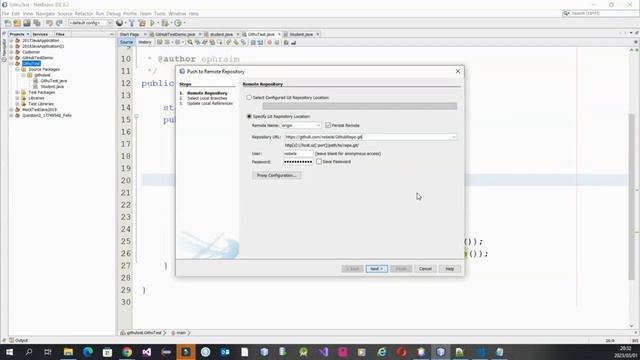Collapse the Source Packages node
Viewport: 640px width, 360px height.
18,69
